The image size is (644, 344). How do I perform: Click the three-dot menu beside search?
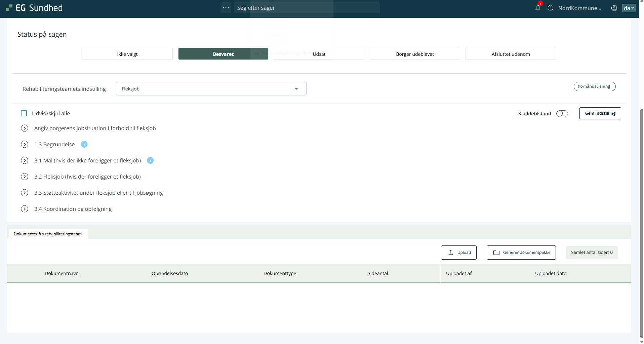pyautogui.click(x=226, y=8)
